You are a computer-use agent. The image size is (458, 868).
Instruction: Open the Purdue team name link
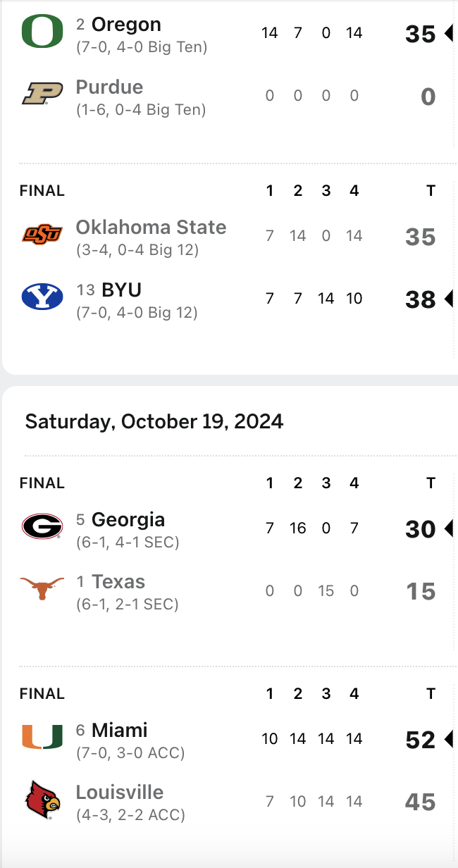pyautogui.click(x=109, y=87)
